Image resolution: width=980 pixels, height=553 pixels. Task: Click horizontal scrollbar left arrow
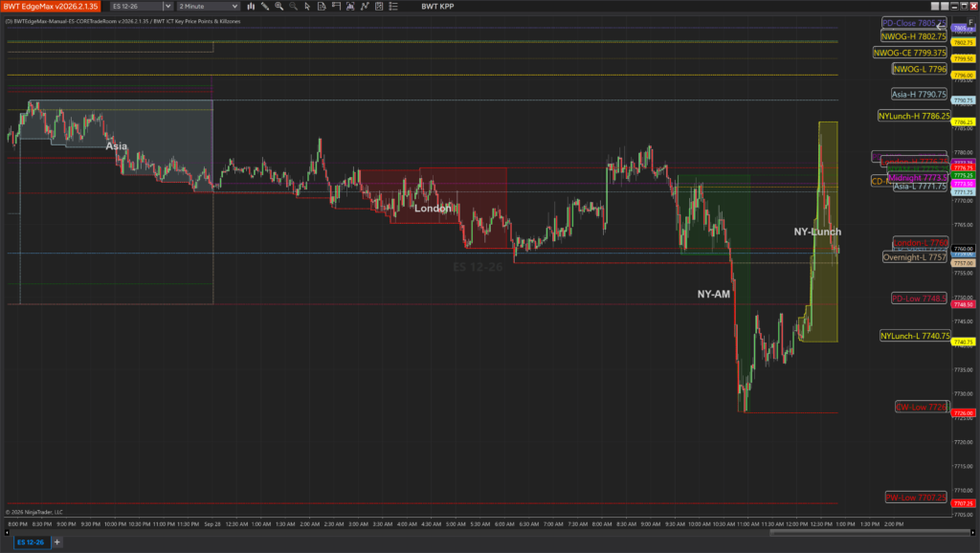click(x=7, y=533)
